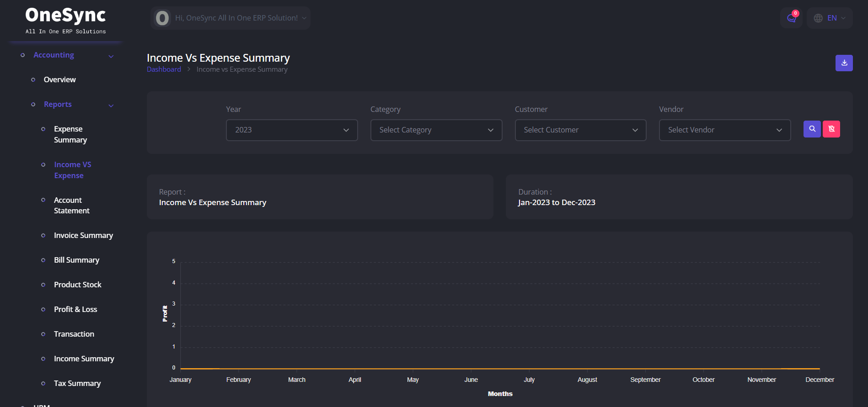Open the Overview sidebar item
Image resolution: width=868 pixels, height=407 pixels.
coord(59,80)
